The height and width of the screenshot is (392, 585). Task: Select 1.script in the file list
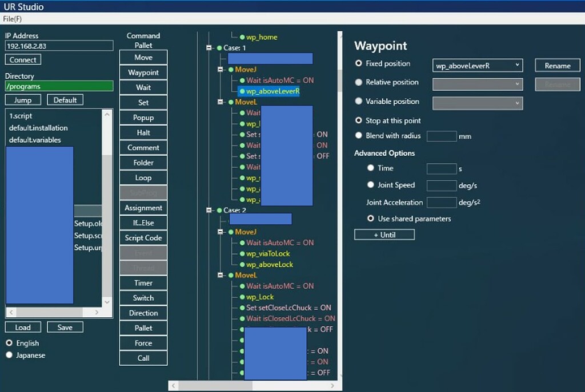point(21,116)
